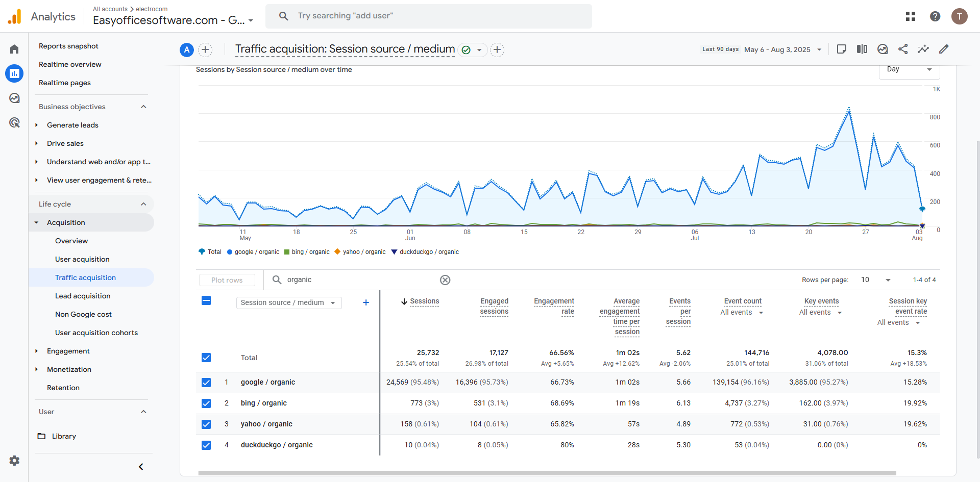Click the All accounts breadcrumb link
Screen dimensions: 980x482
tap(110, 9)
